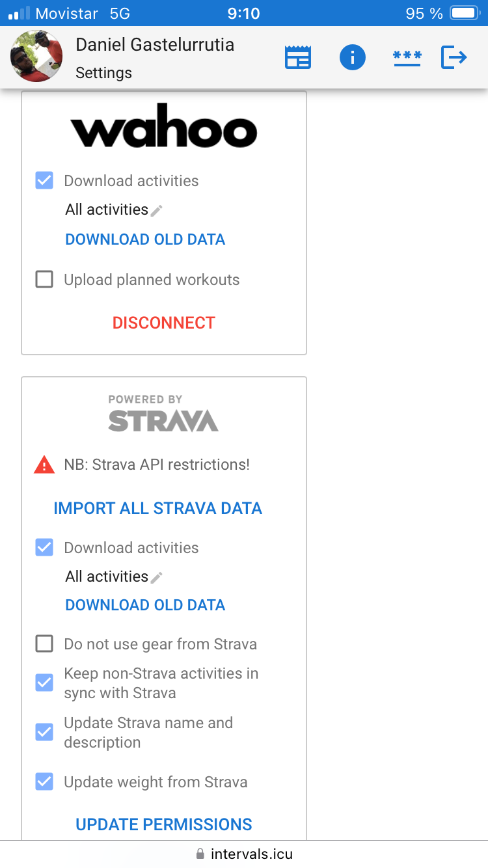Open Daniel Gastelurrutia profile picture
This screenshot has height=868, width=488.
[36, 56]
